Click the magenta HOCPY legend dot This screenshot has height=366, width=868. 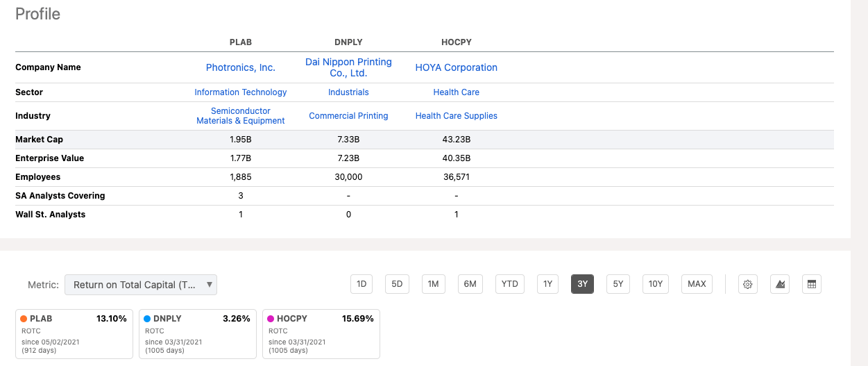[271, 319]
